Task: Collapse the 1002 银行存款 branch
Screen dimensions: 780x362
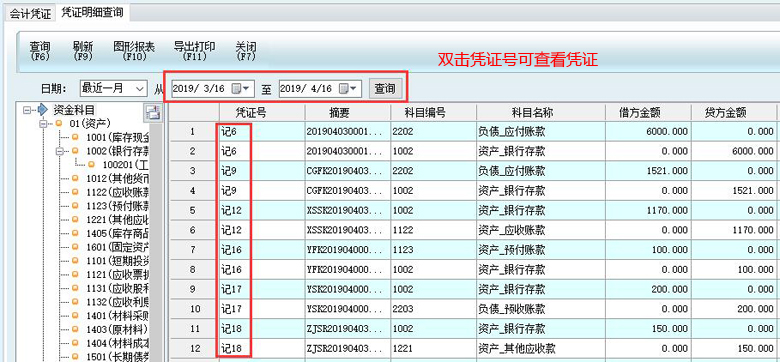Action: click(x=60, y=151)
